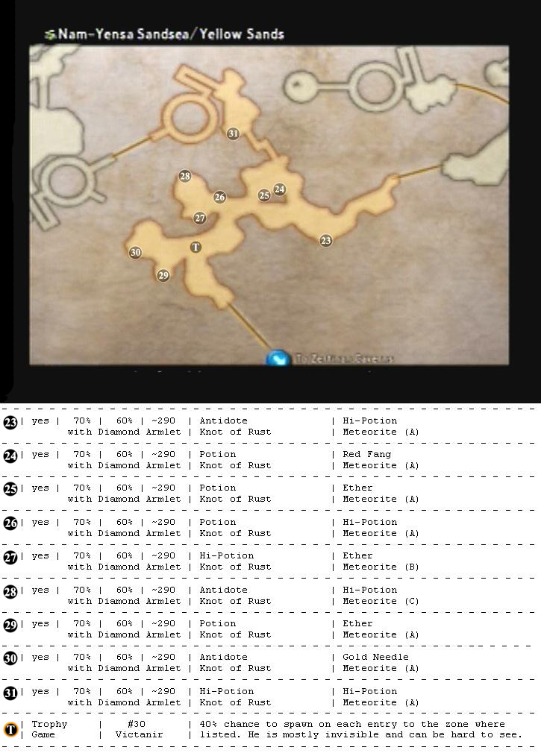
Task: Click 'Trophy Game' label in last row
Action: 49,729
